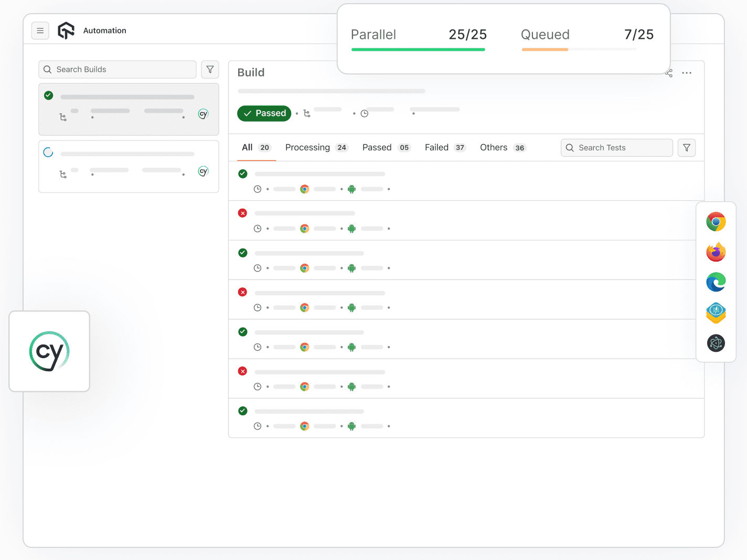Open the filter beside the Search Tests field
This screenshot has width=747, height=560.
tap(687, 147)
